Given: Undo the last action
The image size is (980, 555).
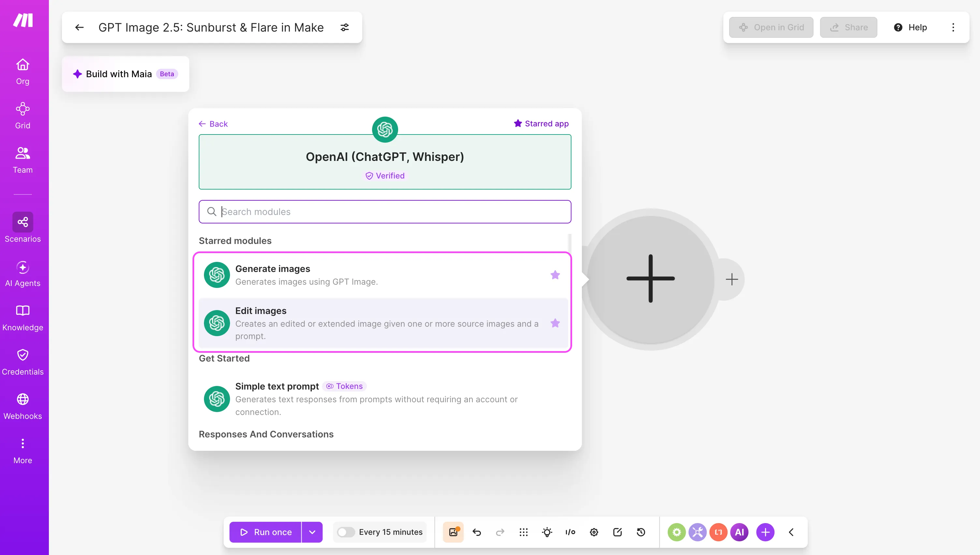Looking at the screenshot, I should [x=476, y=532].
